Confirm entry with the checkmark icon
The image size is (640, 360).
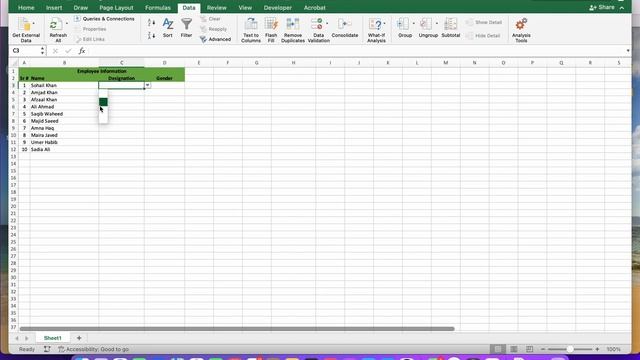(x=68, y=51)
